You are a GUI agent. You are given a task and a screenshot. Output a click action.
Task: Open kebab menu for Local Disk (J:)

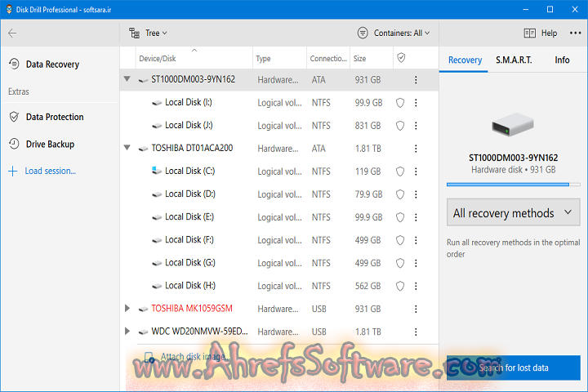point(416,126)
